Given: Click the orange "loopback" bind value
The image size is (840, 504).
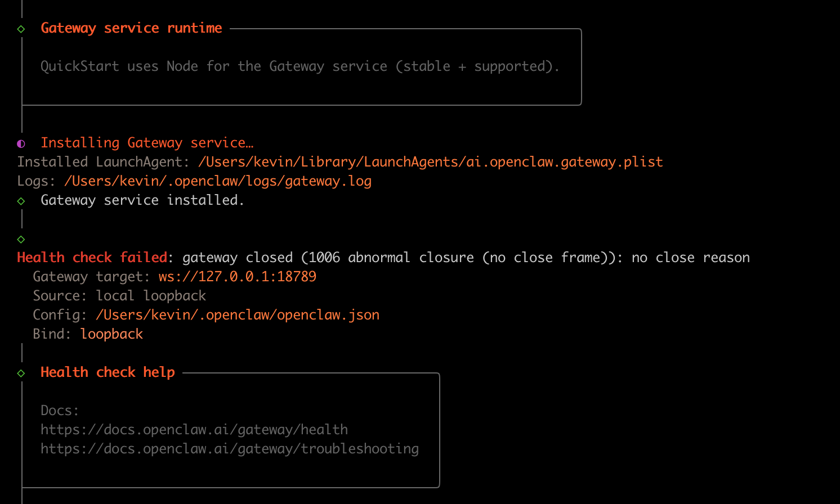Looking at the screenshot, I should click(x=111, y=334).
